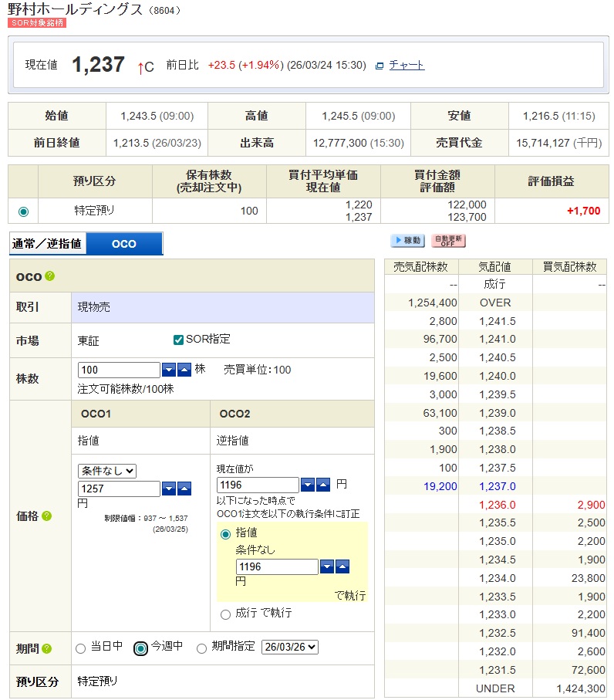Click the OVER row in order book
The width and height of the screenshot is (614, 700).
pyautogui.click(x=495, y=303)
